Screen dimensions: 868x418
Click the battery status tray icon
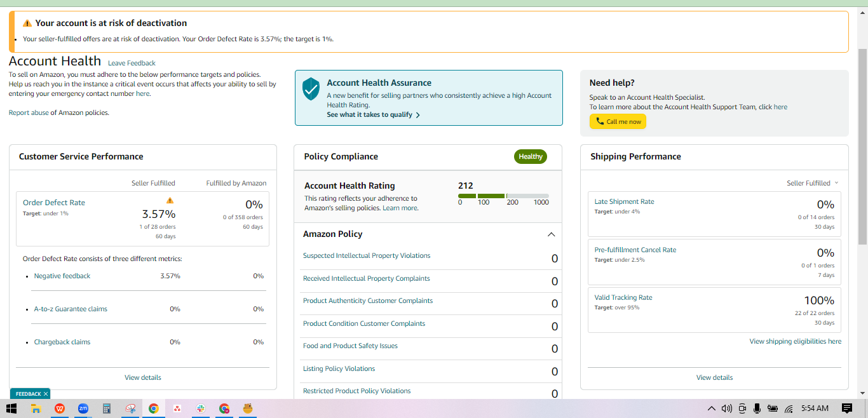point(773,408)
